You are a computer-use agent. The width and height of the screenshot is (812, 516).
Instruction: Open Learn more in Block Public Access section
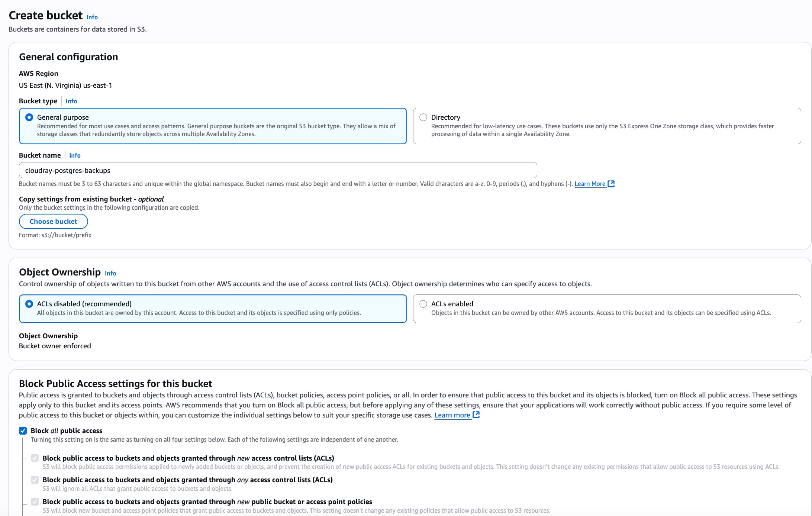453,415
